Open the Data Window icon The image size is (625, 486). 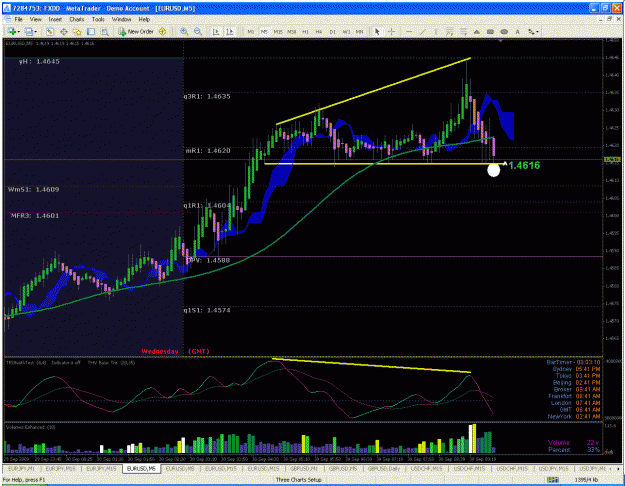click(63, 31)
